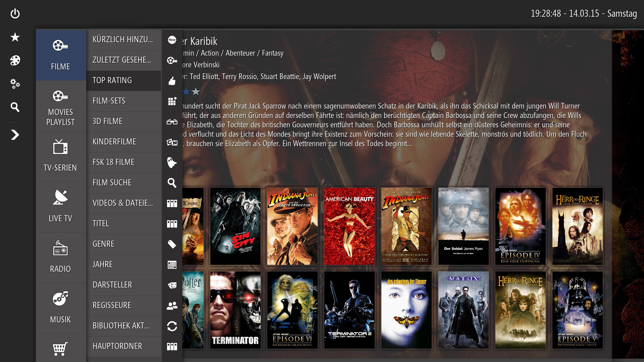Select BIBLIOTHEK AKT... entry
Screen dimensions: 644x362
tap(124, 326)
